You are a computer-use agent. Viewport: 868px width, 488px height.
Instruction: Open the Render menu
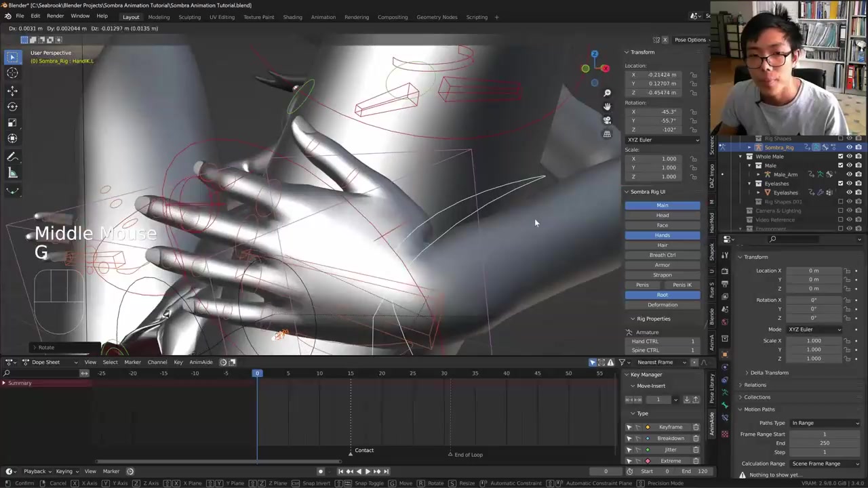coord(55,16)
